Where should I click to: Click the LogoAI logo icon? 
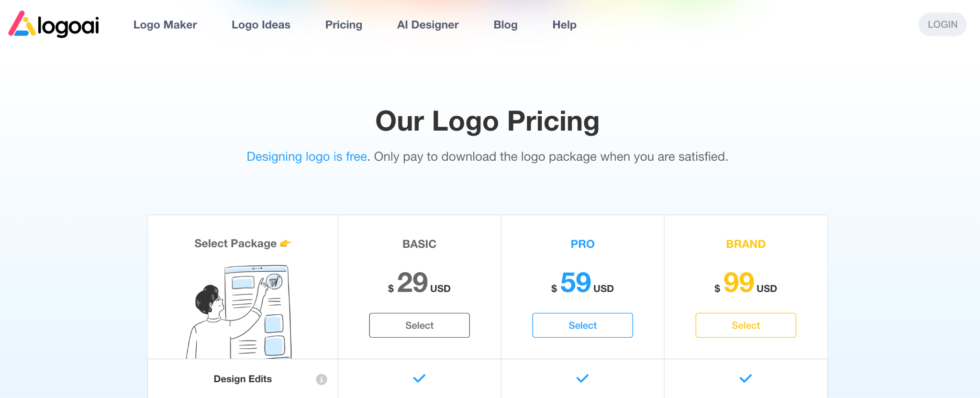coord(22,24)
